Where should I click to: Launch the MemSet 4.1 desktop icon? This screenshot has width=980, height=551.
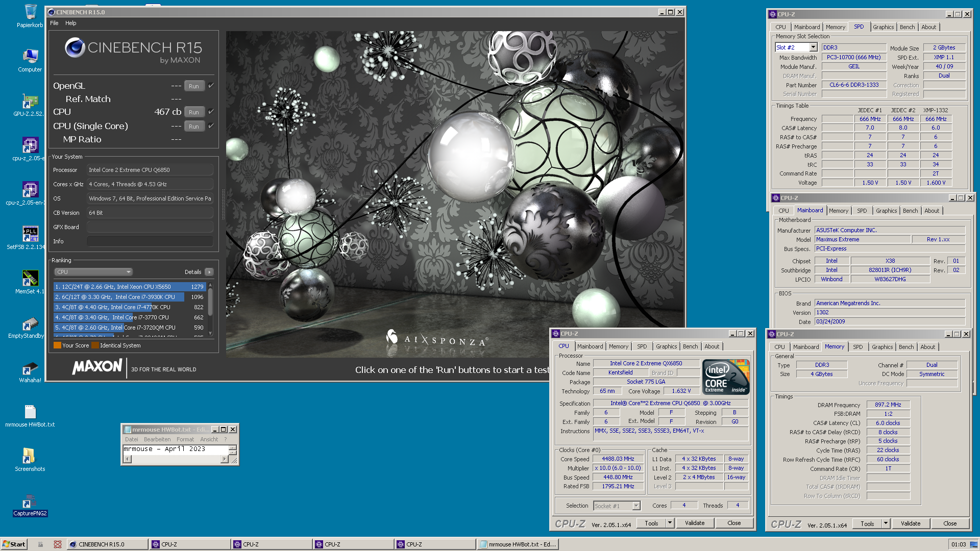point(30,282)
